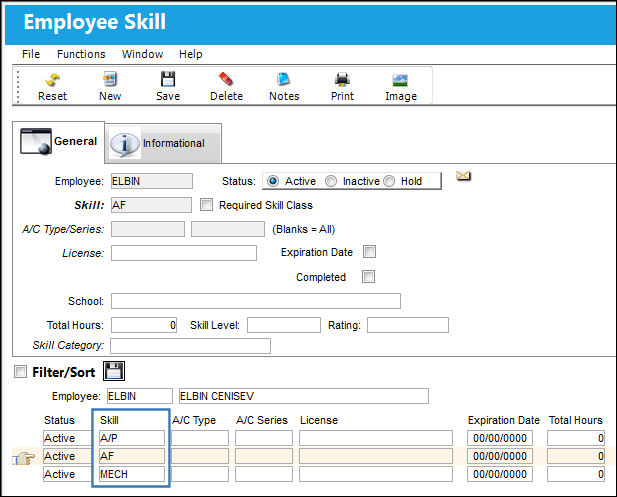Image resolution: width=617 pixels, height=497 pixels.
Task: Tick the Required Skill Class checkbox
Action: pyautogui.click(x=206, y=205)
